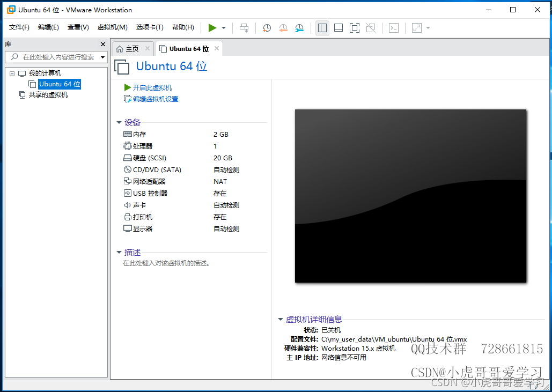Viewport: 552px width, 392px height.
Task: Select 我的计算机 in the library tree
Action: [x=45, y=73]
